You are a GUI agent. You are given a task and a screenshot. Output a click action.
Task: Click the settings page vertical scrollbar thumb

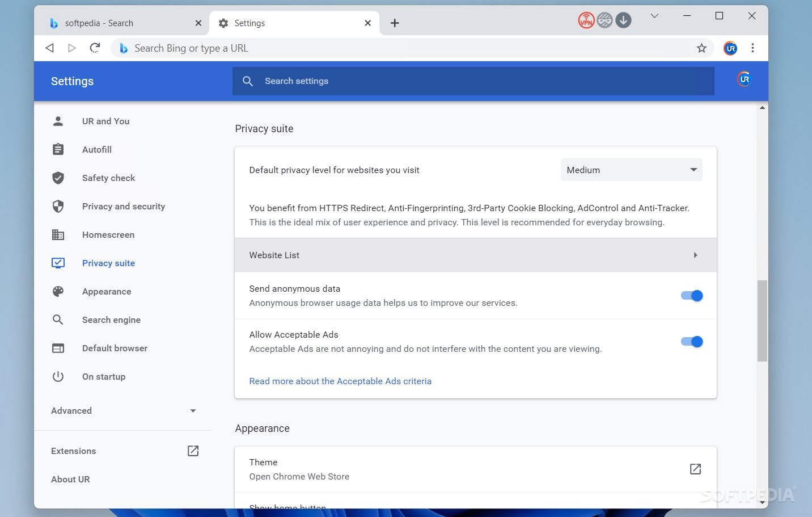tap(762, 321)
